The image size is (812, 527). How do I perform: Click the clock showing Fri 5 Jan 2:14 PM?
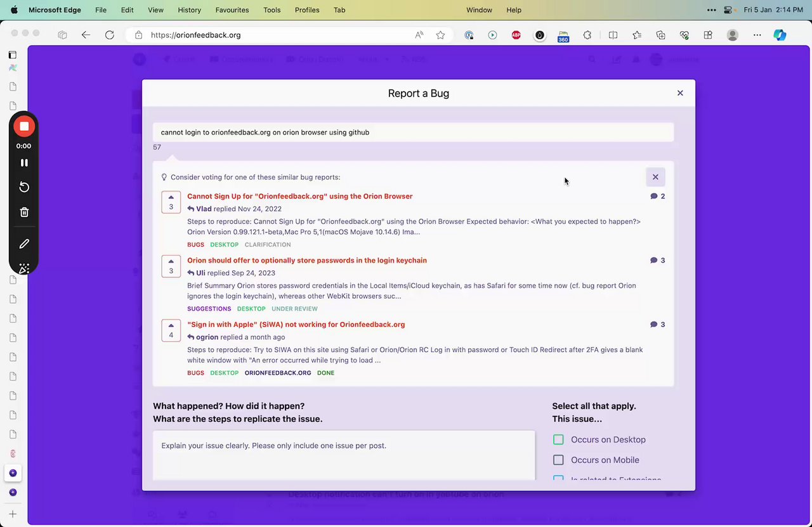click(x=773, y=10)
